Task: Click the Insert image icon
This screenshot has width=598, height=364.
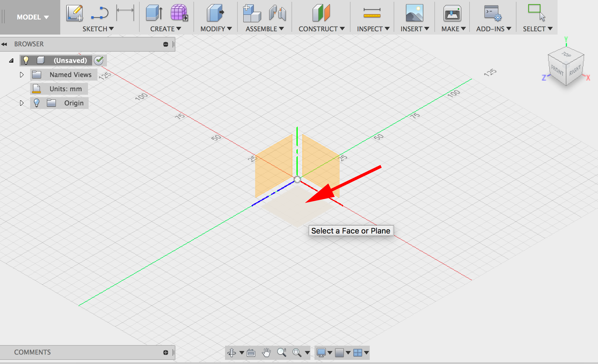Action: point(414,13)
